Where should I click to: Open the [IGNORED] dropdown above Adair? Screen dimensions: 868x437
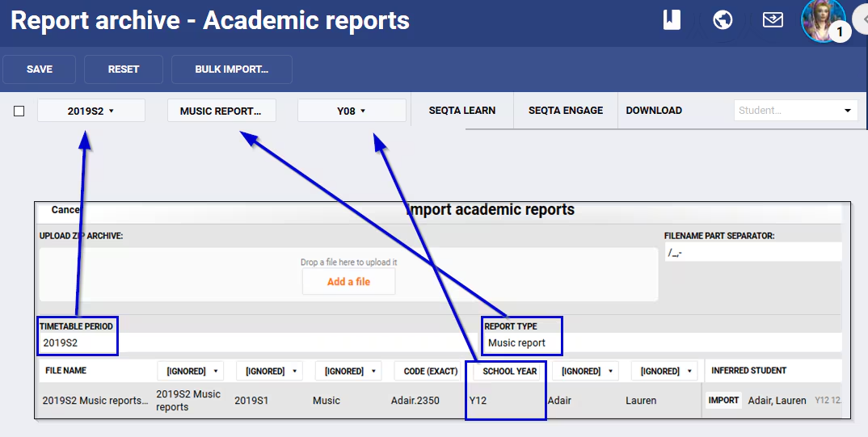tap(585, 372)
